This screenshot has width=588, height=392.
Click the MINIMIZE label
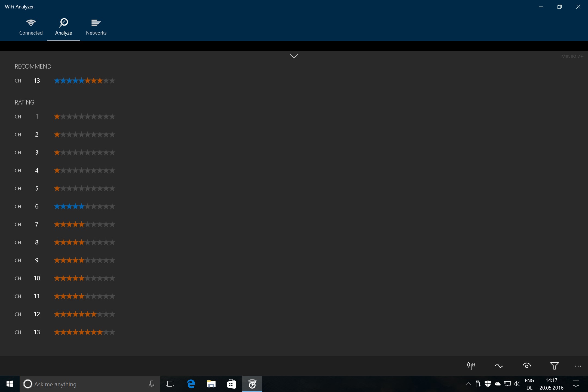[572, 56]
